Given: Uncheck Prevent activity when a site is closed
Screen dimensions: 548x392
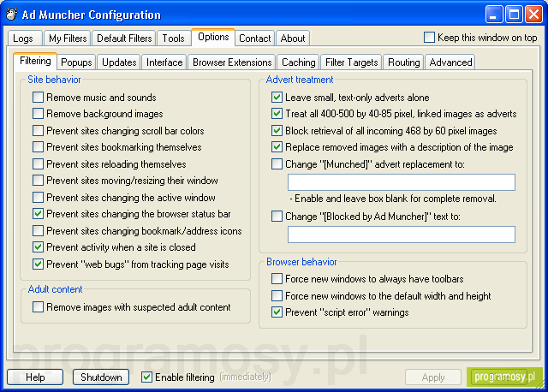Looking at the screenshot, I should 38,247.
